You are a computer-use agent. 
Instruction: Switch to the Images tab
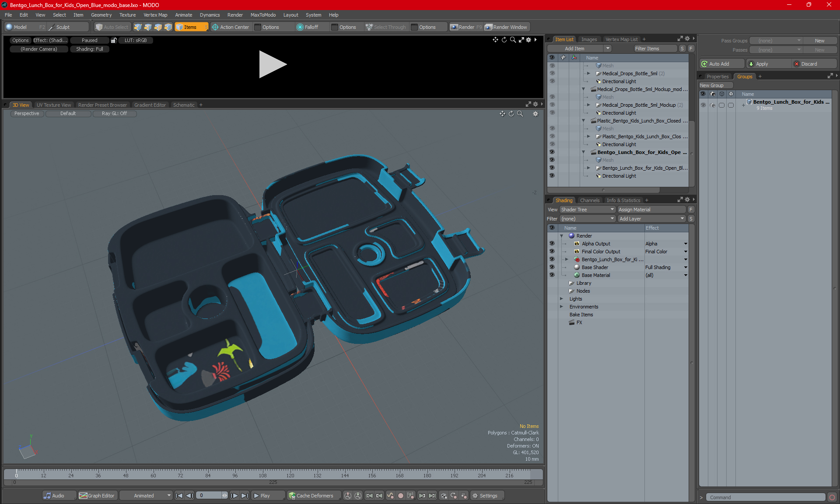click(589, 39)
